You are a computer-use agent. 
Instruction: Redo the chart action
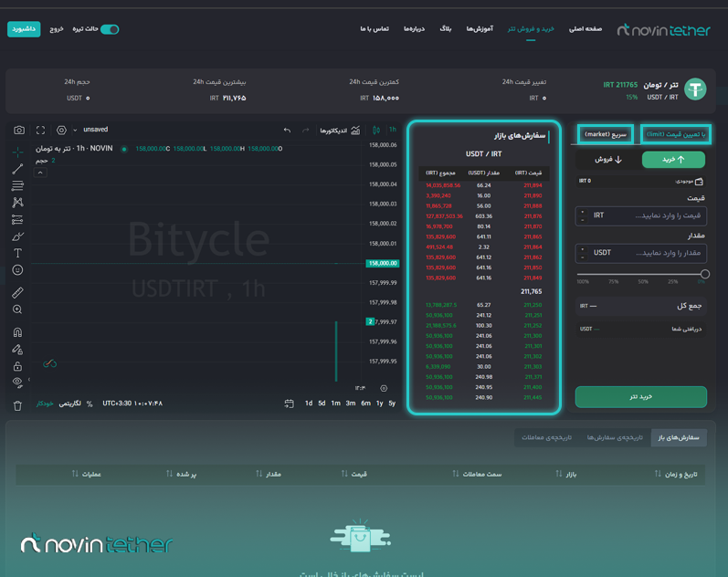click(x=305, y=131)
